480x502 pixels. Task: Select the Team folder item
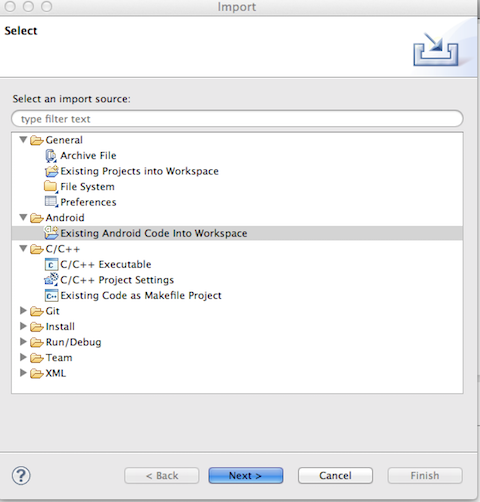[x=51, y=358]
